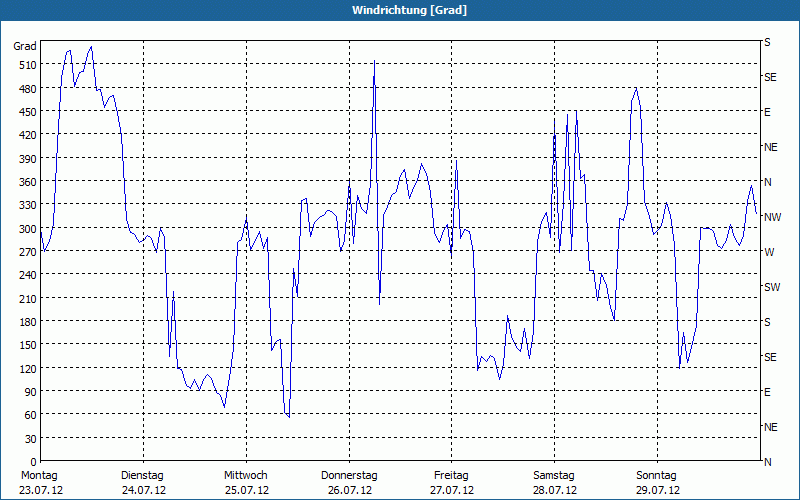
Task: Click the Mittwoch day label
Action: [x=246, y=476]
